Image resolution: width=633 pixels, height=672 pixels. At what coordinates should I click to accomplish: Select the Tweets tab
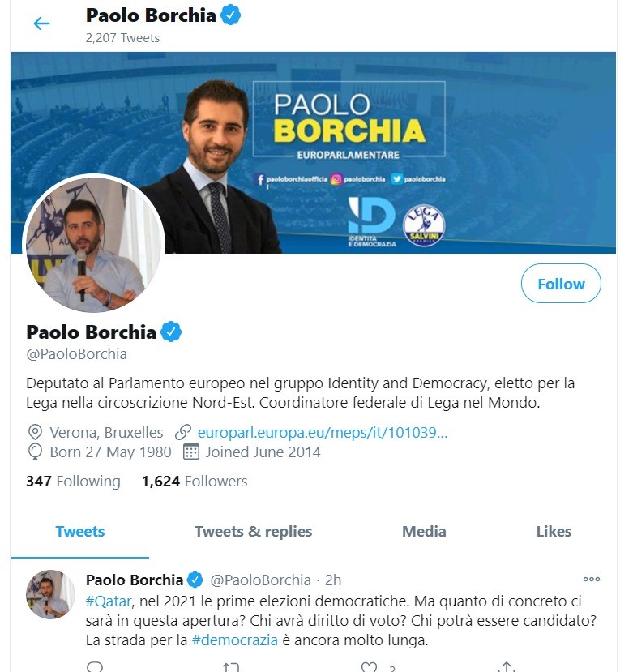80,532
